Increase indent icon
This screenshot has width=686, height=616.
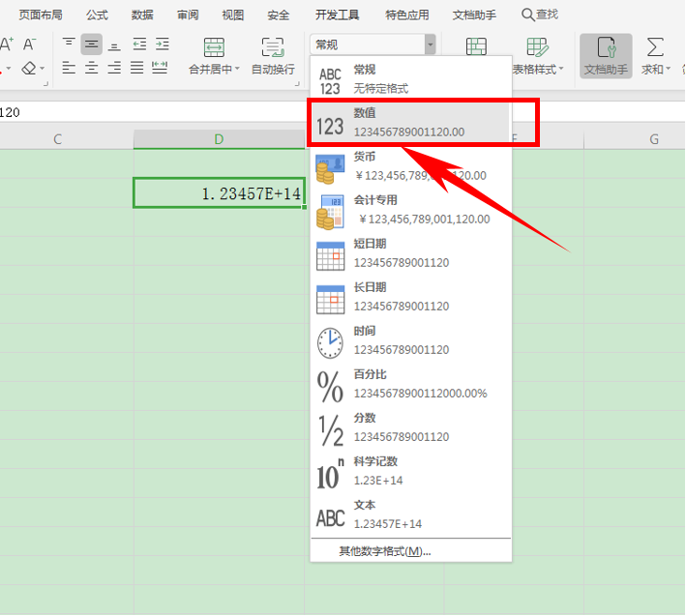162,44
